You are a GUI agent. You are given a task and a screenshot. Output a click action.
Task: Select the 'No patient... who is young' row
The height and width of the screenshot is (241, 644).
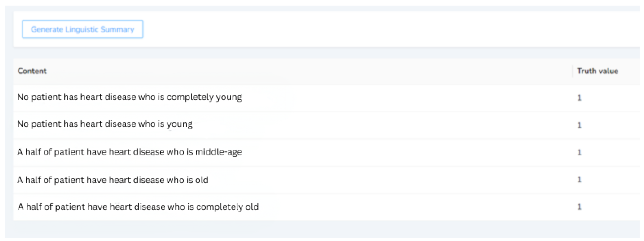[105, 124]
